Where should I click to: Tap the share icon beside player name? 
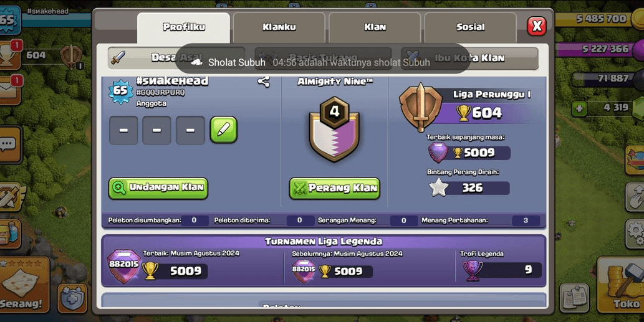click(x=264, y=82)
